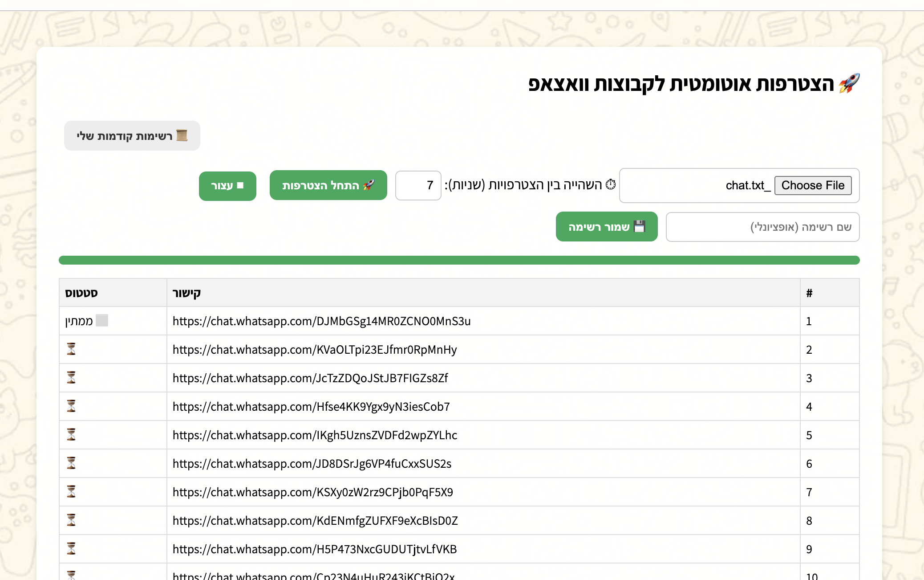This screenshot has width=924, height=580.
Task: Click the סטטוס column header
Action: pos(81,293)
